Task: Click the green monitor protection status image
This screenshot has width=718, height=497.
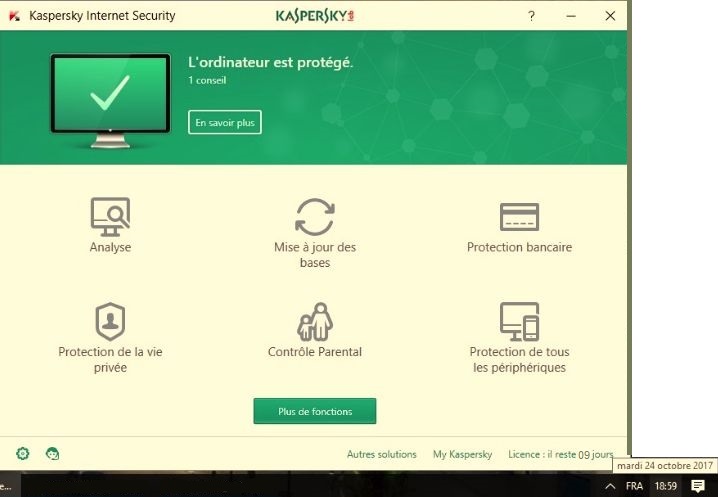Action: tap(110, 101)
